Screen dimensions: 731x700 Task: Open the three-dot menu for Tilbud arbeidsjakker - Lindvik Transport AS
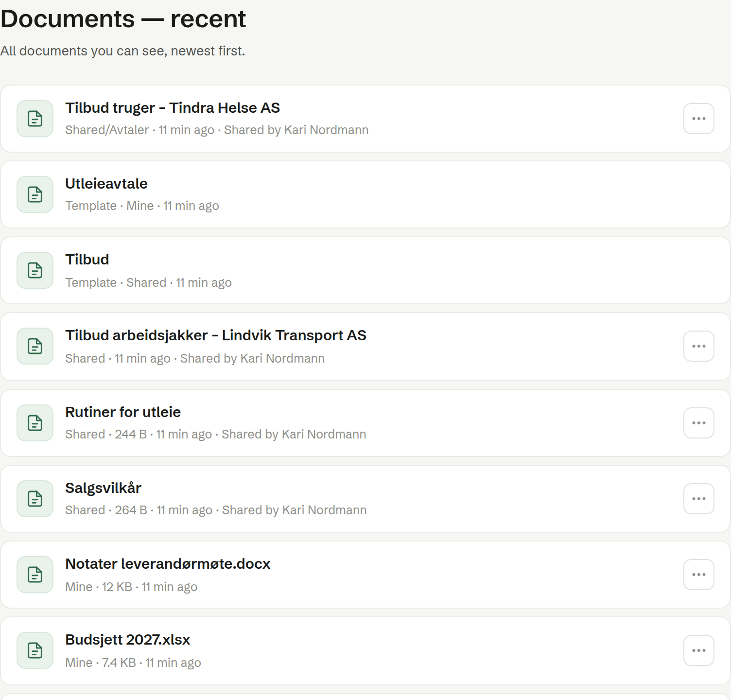[699, 346]
